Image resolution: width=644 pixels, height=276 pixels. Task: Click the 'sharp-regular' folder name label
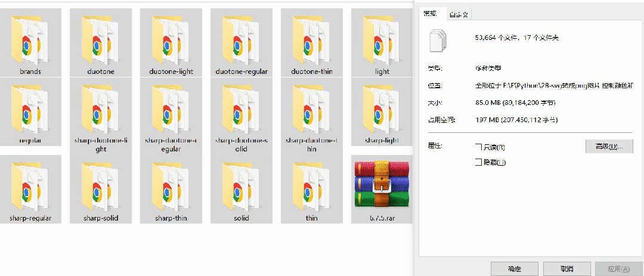point(30,218)
